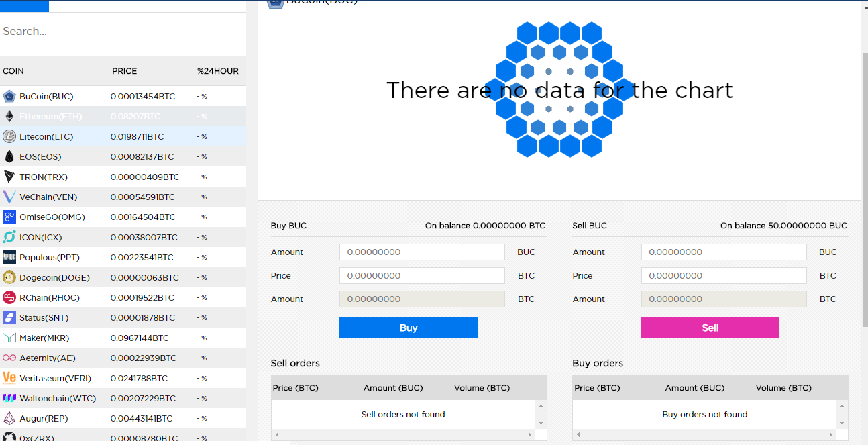Click Sell BUC total Amount BTC field

(724, 299)
